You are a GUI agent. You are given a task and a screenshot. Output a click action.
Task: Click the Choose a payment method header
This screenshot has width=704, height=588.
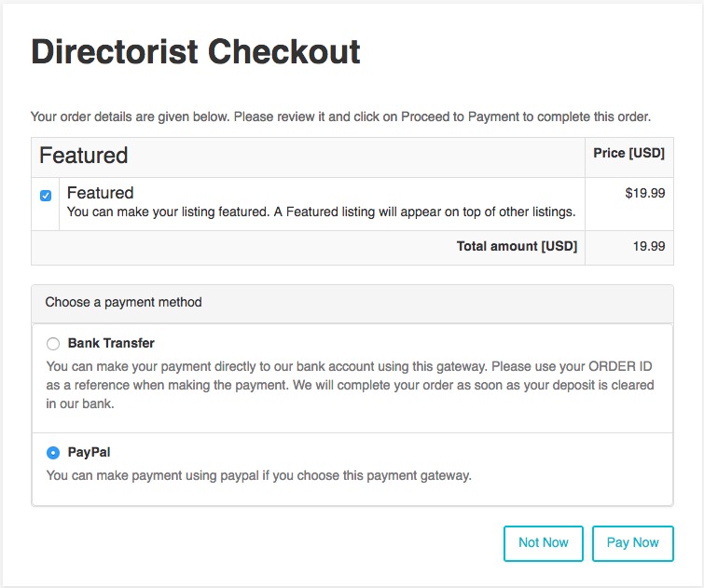(x=124, y=303)
